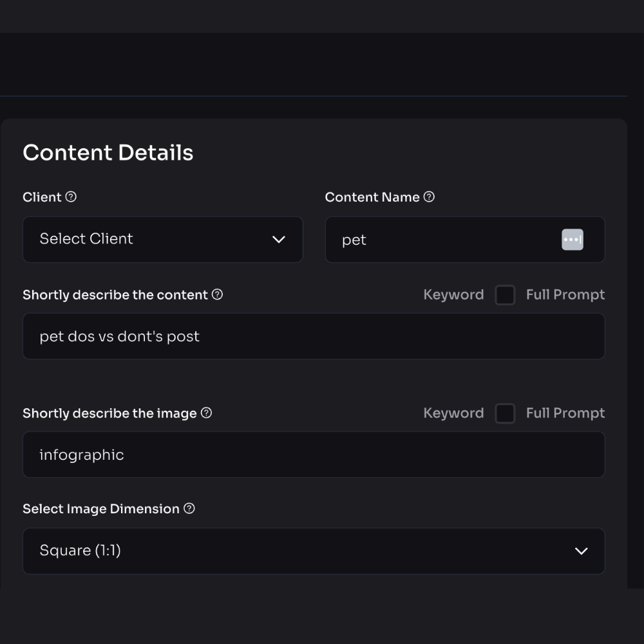Click help icon beside Select Image Dimension

point(189,508)
